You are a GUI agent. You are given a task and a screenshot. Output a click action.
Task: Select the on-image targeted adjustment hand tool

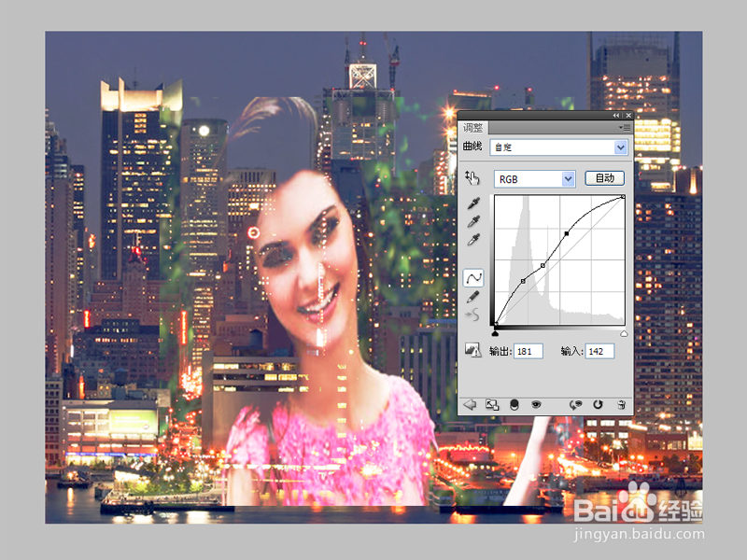(472, 178)
